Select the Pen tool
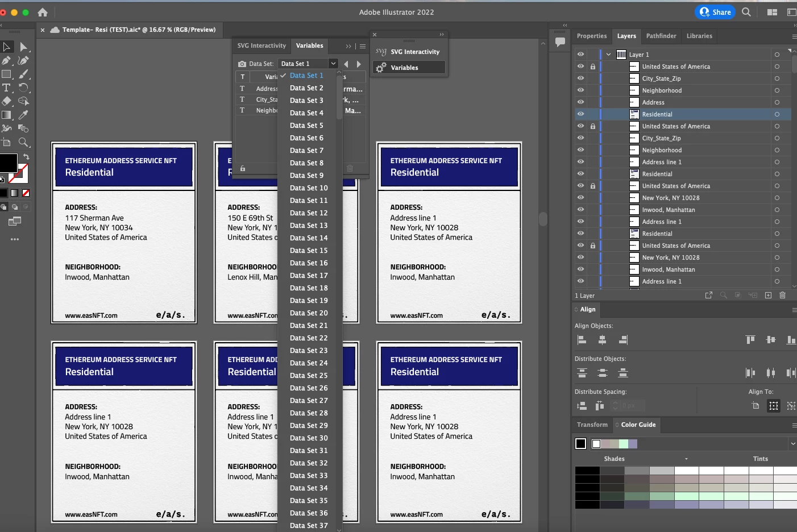Viewport: 797px width, 532px height. pyautogui.click(x=7, y=61)
